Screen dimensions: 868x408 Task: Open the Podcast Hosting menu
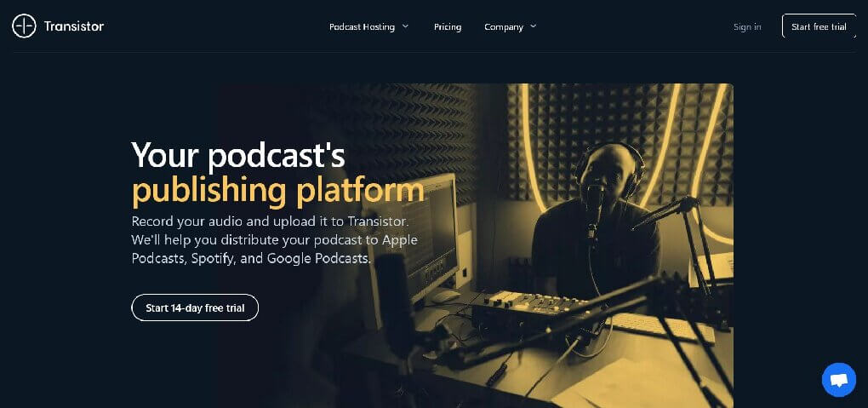[x=362, y=26]
